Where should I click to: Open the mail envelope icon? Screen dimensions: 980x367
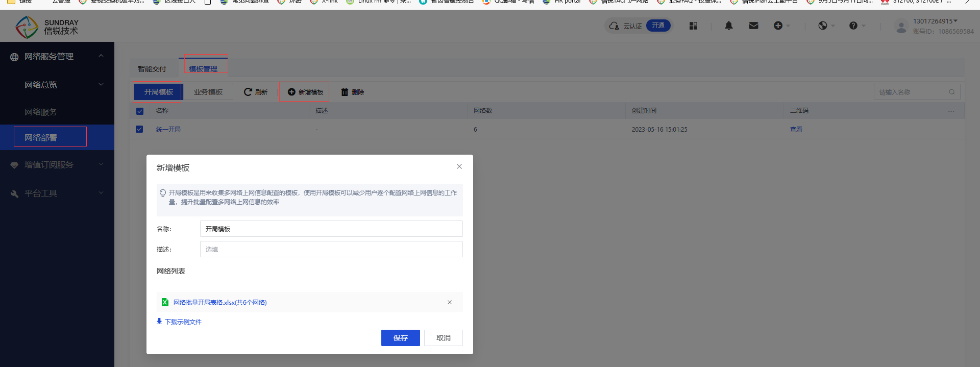753,26
